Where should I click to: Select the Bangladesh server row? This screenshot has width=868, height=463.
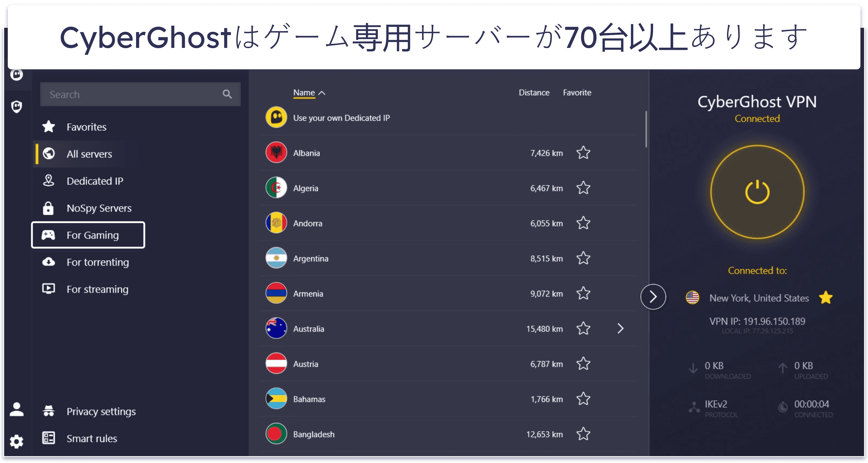[448, 434]
